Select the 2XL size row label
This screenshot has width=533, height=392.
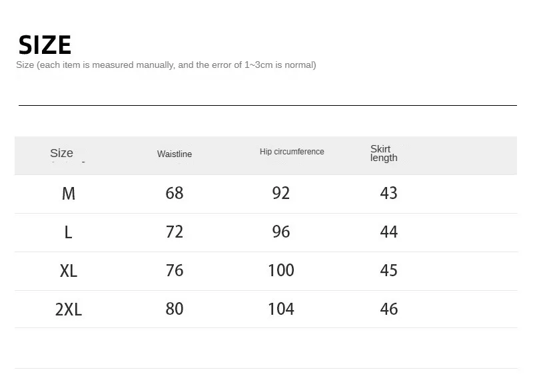69,309
